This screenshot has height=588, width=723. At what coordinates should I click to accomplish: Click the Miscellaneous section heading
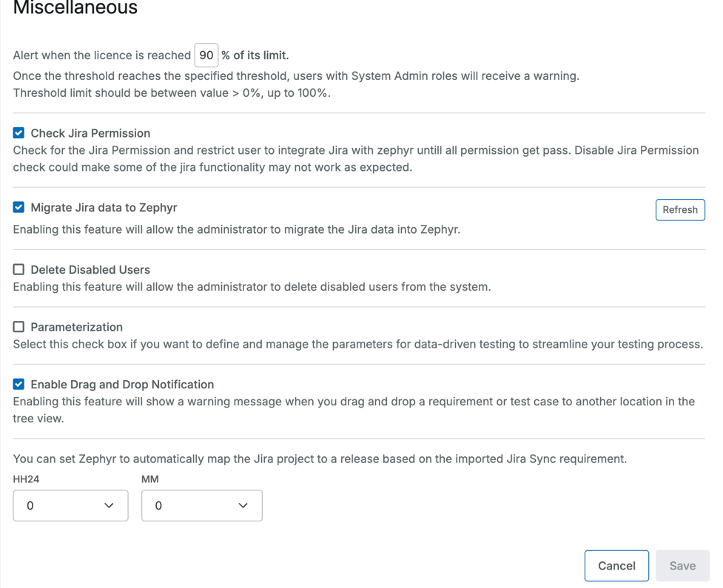click(75, 9)
